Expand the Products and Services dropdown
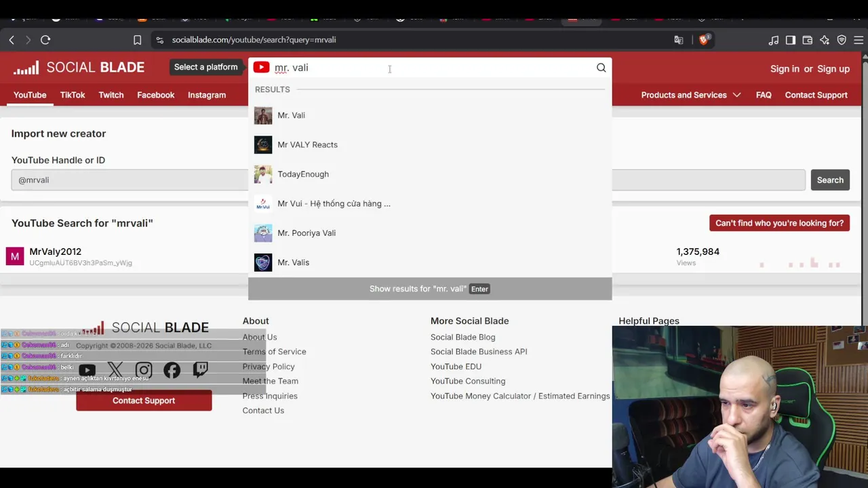This screenshot has width=868, height=488. point(691,95)
